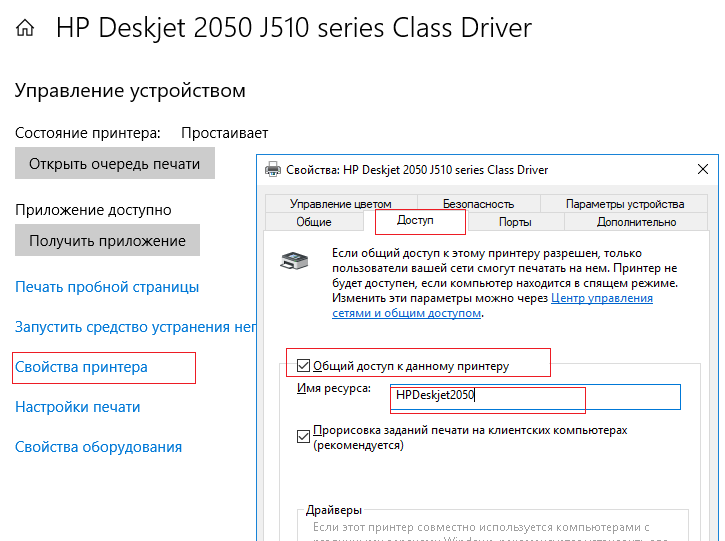
Task: Open 'Свойства принтера' link
Action: click(x=81, y=367)
